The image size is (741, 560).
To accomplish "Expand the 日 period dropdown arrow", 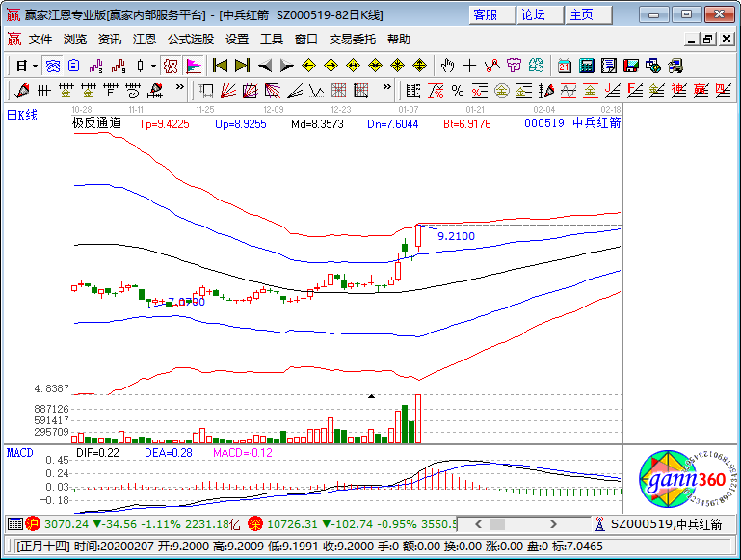I will (x=35, y=66).
